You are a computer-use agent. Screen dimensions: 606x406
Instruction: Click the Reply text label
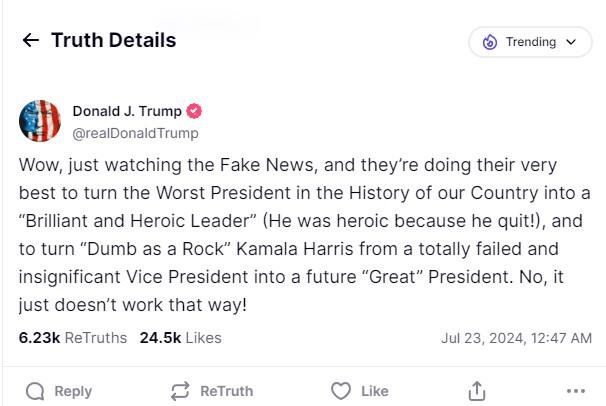73,391
